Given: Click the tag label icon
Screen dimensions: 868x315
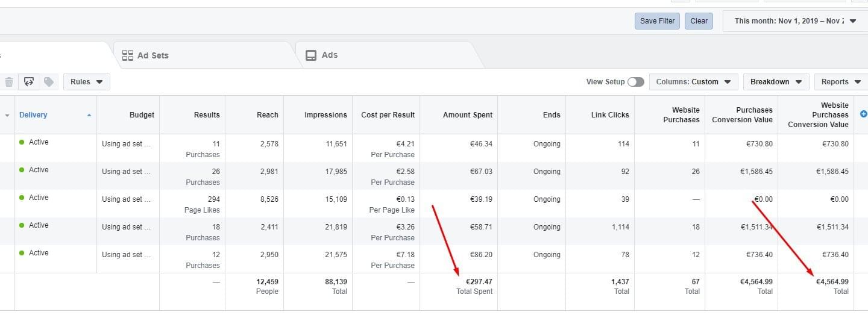Looking at the screenshot, I should tap(49, 82).
